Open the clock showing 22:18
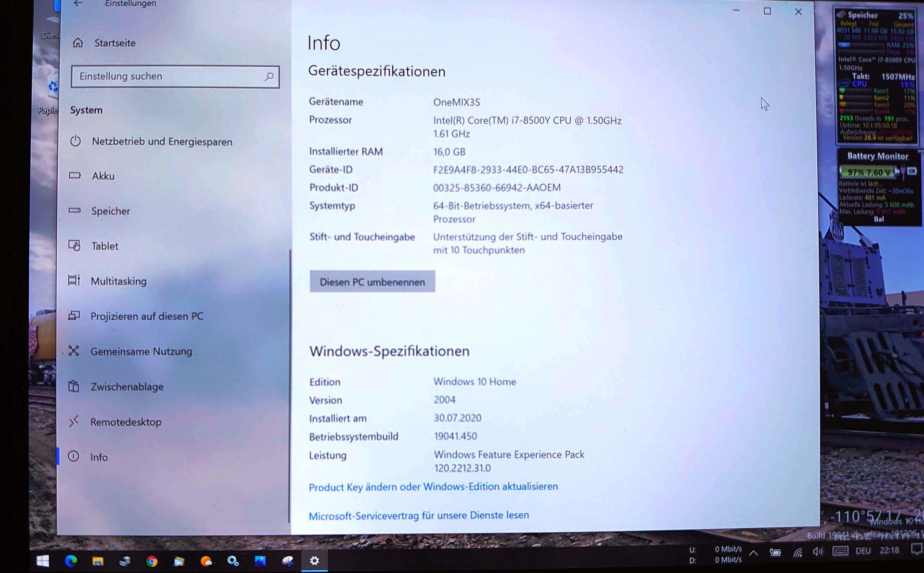 [x=889, y=550]
